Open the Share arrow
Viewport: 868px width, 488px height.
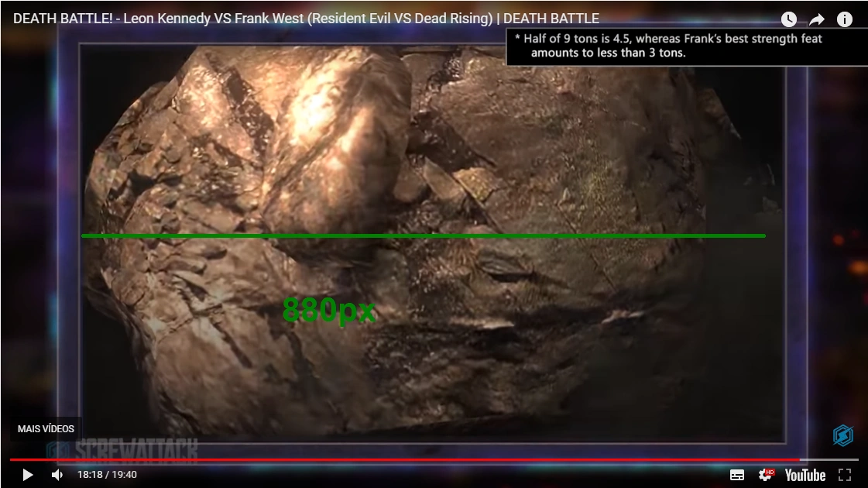tap(817, 20)
